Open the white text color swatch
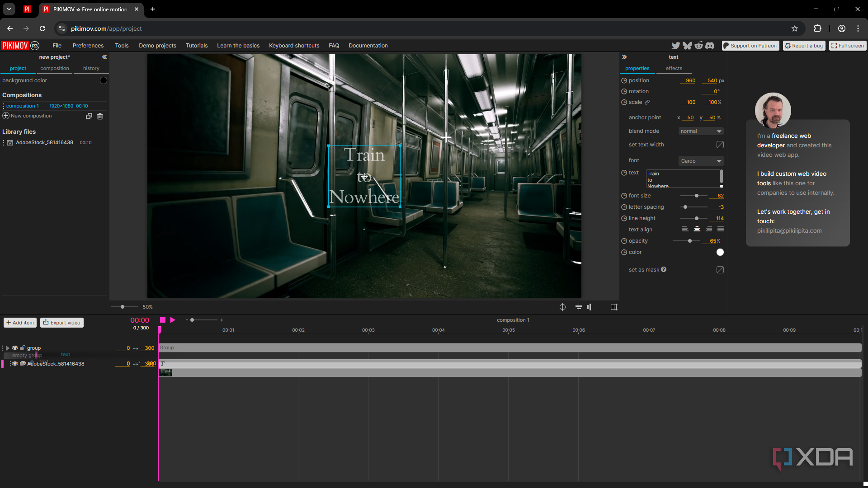Viewport: 868px width, 488px height. [x=720, y=252]
